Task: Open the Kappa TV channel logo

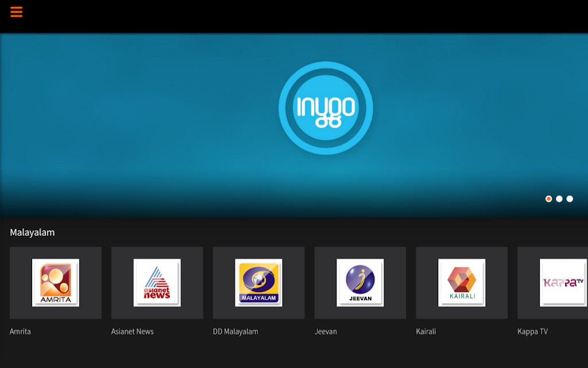Action: click(x=563, y=283)
